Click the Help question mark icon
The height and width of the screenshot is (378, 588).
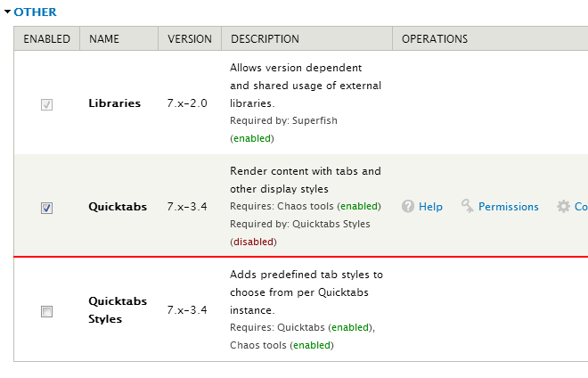click(x=408, y=207)
